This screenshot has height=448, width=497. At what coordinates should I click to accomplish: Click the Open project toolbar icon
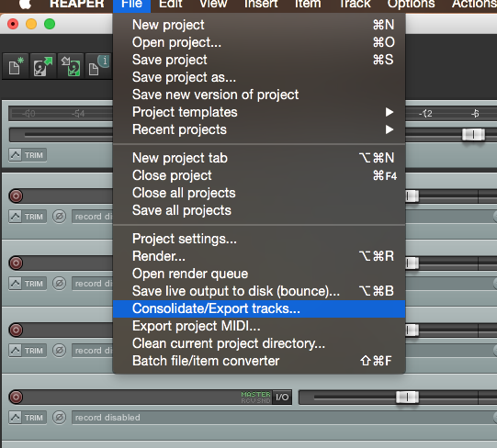[43, 65]
